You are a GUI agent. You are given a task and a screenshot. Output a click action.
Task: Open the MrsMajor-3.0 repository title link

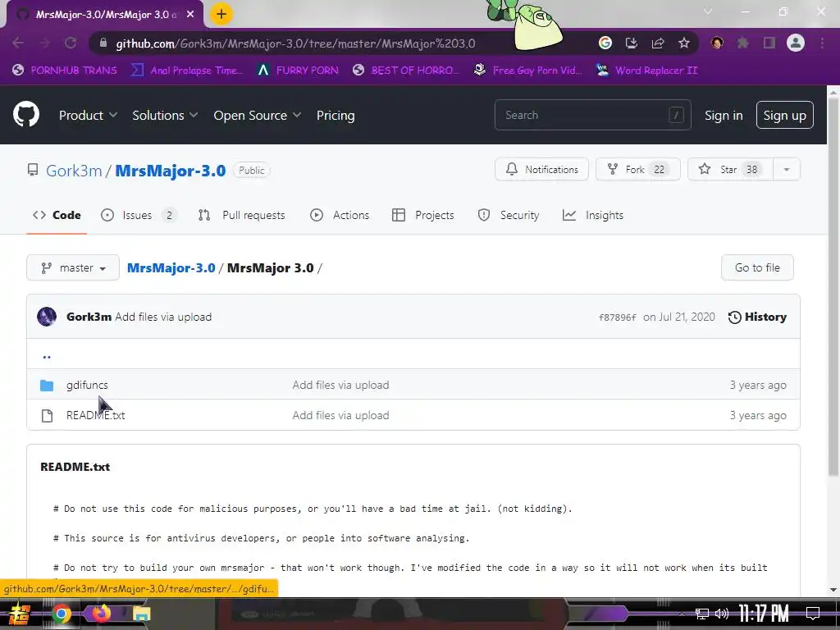pyautogui.click(x=171, y=171)
